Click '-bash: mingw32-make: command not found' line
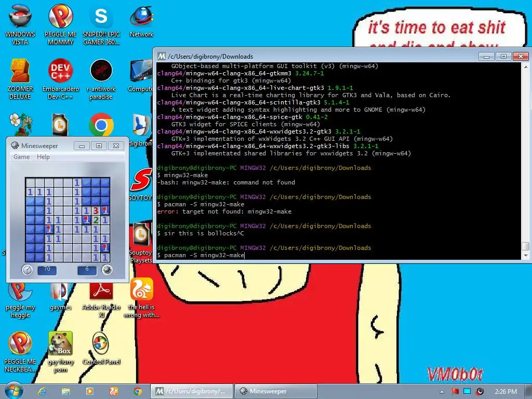Screen dimensions: 532x399 coord(226,182)
